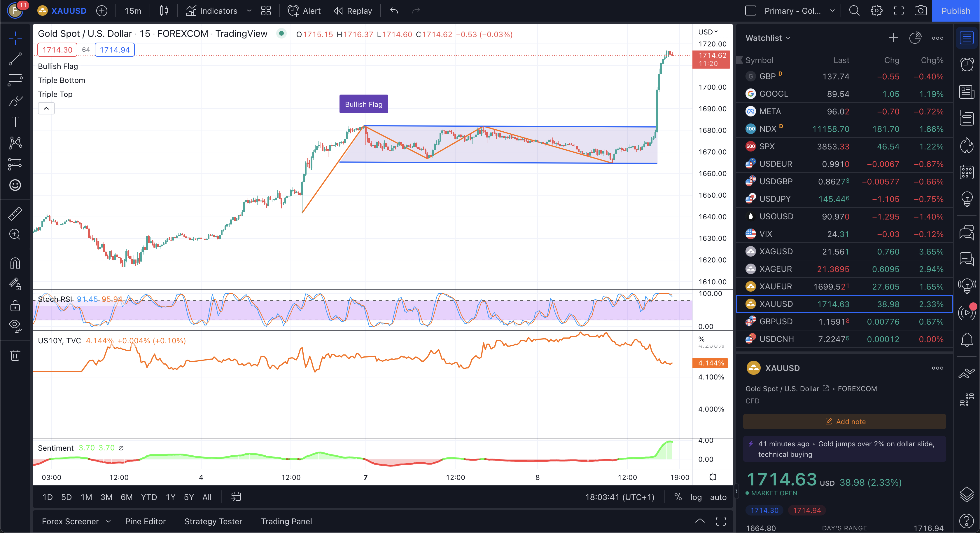Viewport: 980px width, 533px height.
Task: Enable logarithmic scale with the log toggle
Action: 696,497
